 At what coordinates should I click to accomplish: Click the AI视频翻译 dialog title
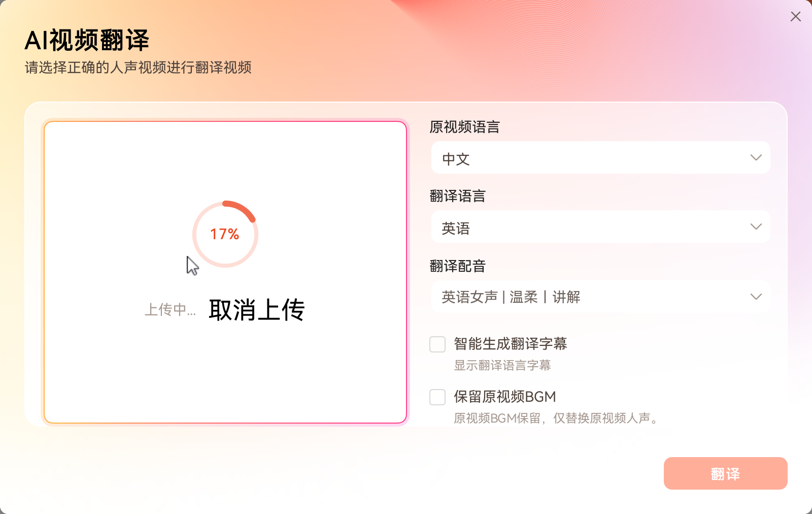pos(87,41)
